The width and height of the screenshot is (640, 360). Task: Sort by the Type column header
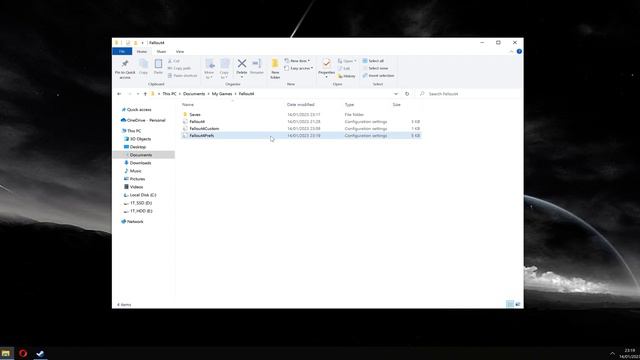pos(349,105)
